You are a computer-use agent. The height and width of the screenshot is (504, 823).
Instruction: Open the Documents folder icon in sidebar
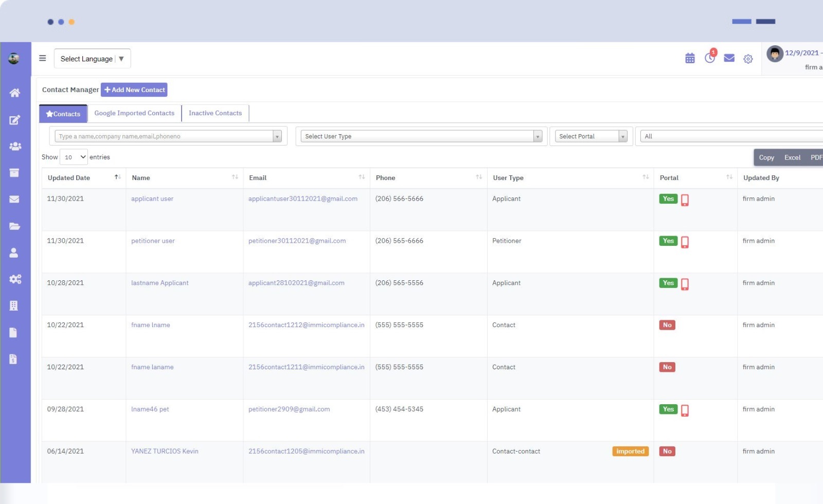15,226
